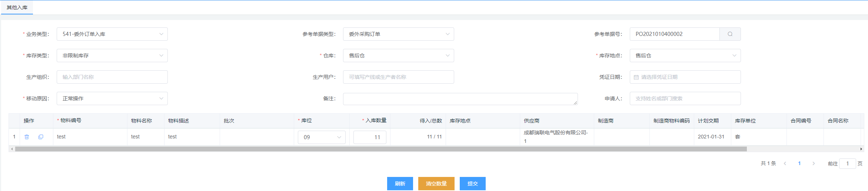Viewport: 868px width, 191px height.
Task: Go to next page with right arrow
Action: 814,164
